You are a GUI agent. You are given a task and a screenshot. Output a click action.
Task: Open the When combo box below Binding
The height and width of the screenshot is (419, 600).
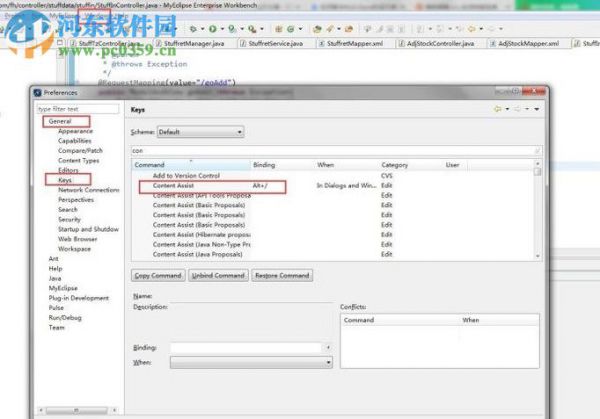pos(251,362)
